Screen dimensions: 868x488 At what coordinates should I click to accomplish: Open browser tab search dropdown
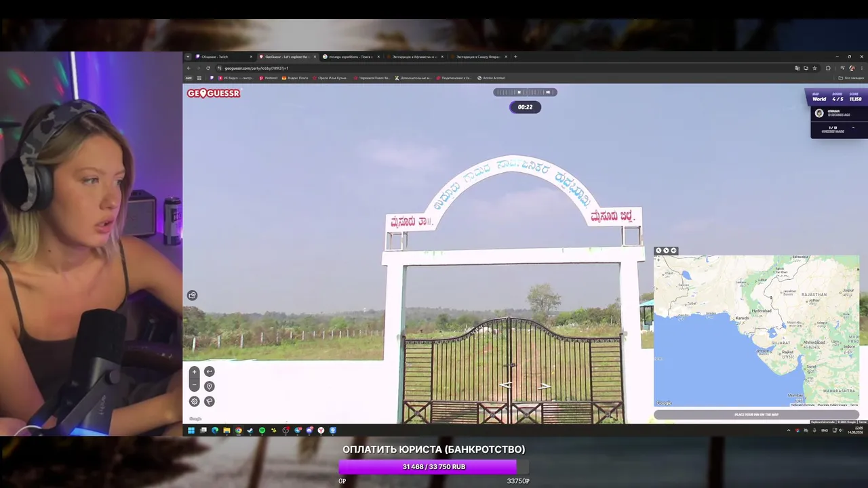[188, 57]
